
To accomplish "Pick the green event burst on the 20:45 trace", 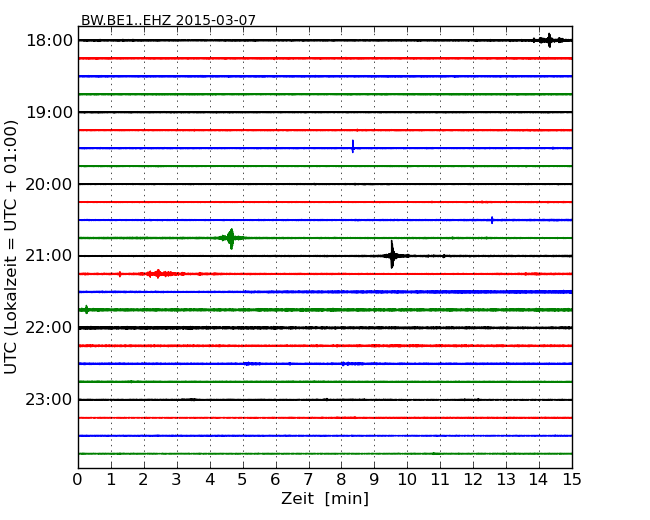I will (231, 238).
